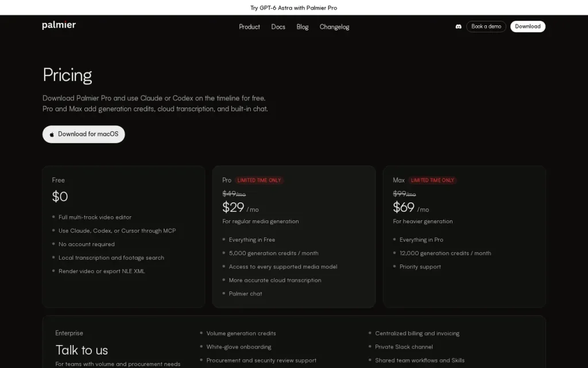Image resolution: width=588 pixels, height=368 pixels.
Task: Click the Try GPT-6 Astra banner
Action: coord(293,7)
